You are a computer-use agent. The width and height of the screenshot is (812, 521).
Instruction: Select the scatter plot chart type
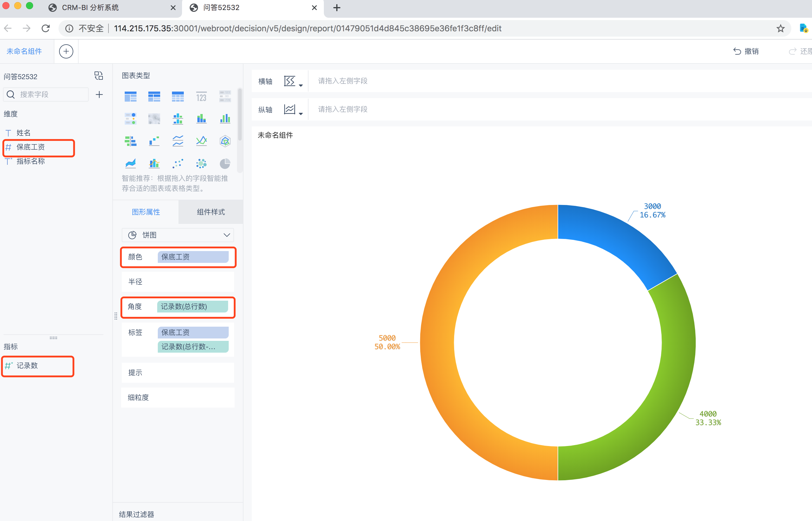[178, 163]
